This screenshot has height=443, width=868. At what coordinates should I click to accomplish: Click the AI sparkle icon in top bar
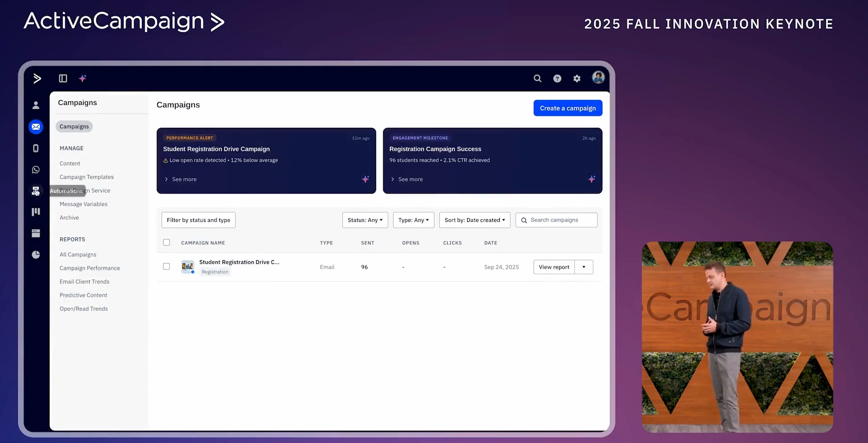click(83, 78)
